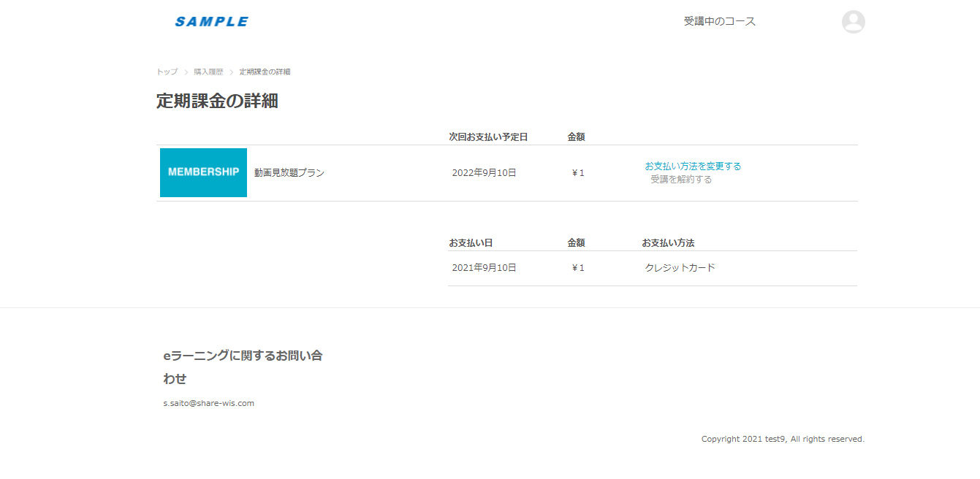The height and width of the screenshot is (479, 980).
Task: Open the MEMBERSHIP plan thumbnail
Action: click(203, 172)
